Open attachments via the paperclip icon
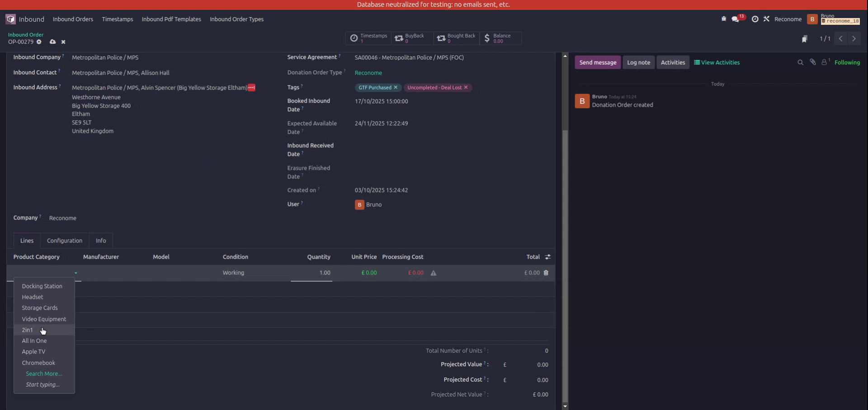The image size is (868, 410). [813, 62]
